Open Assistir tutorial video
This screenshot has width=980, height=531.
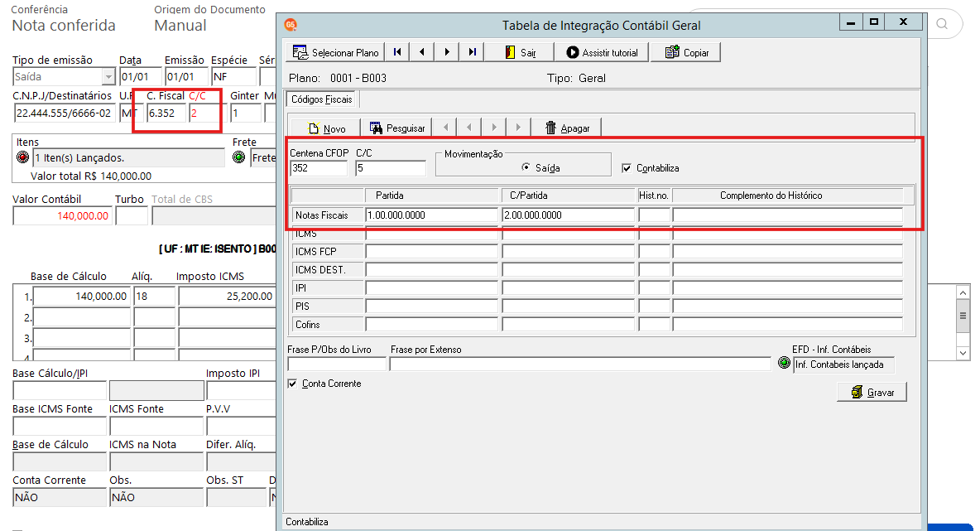click(x=603, y=52)
